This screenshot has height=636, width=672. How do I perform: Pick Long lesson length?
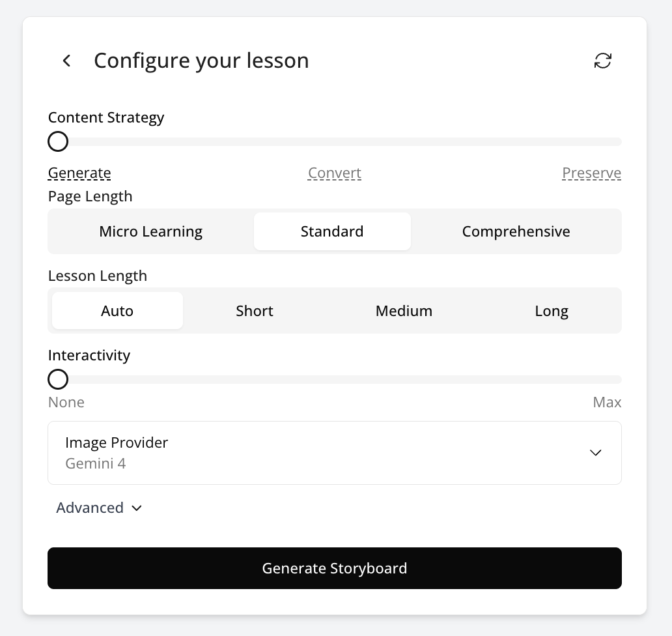tap(552, 311)
